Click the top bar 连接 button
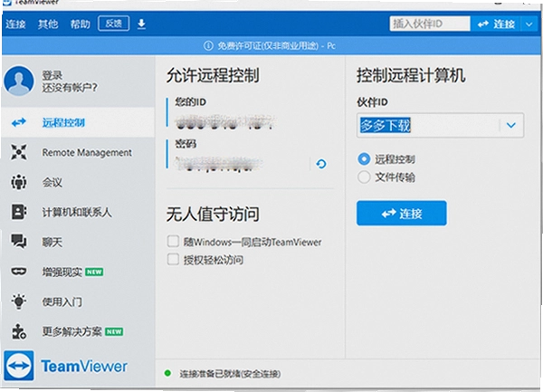This screenshot has width=543, height=392. (x=496, y=24)
